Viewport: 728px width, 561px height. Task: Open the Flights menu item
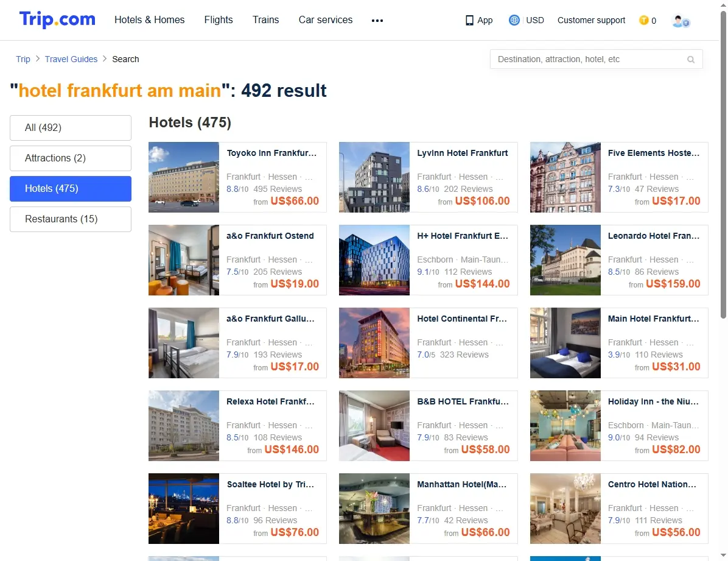pos(218,19)
